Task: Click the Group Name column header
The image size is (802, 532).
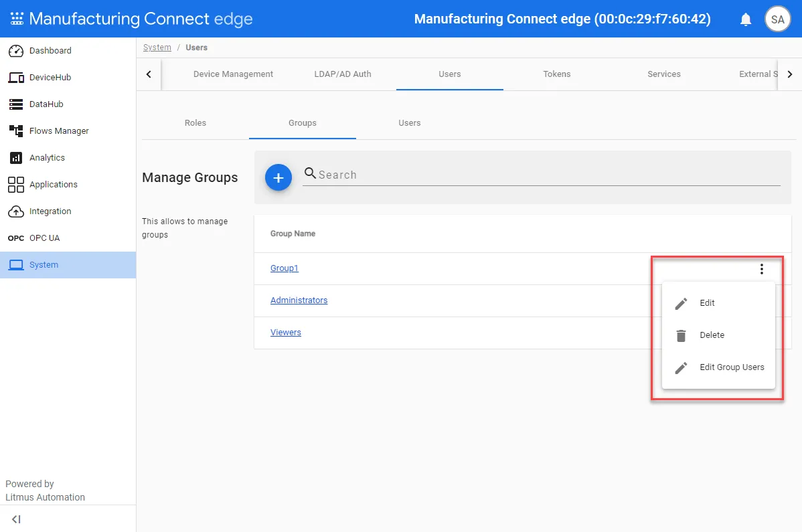Action: click(293, 234)
